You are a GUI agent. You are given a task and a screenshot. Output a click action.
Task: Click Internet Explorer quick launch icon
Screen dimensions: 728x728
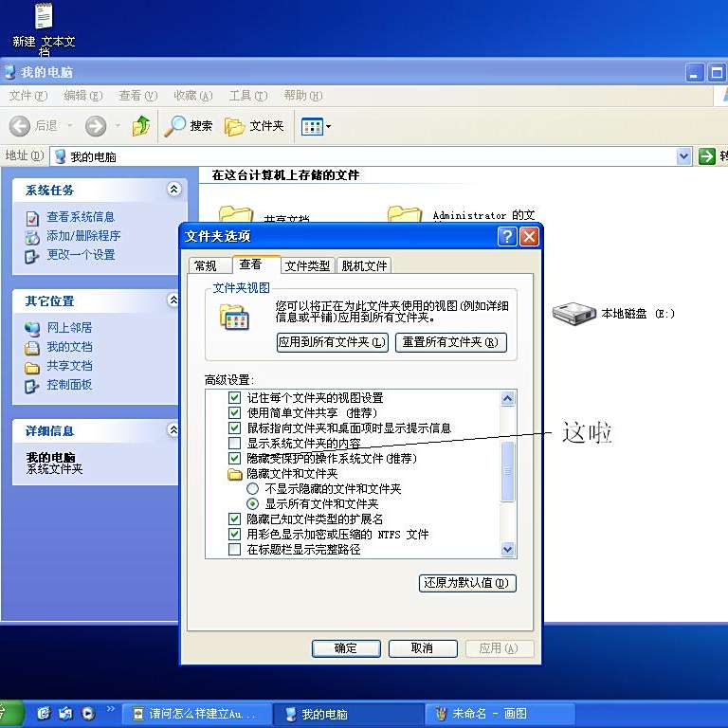pos(44,713)
